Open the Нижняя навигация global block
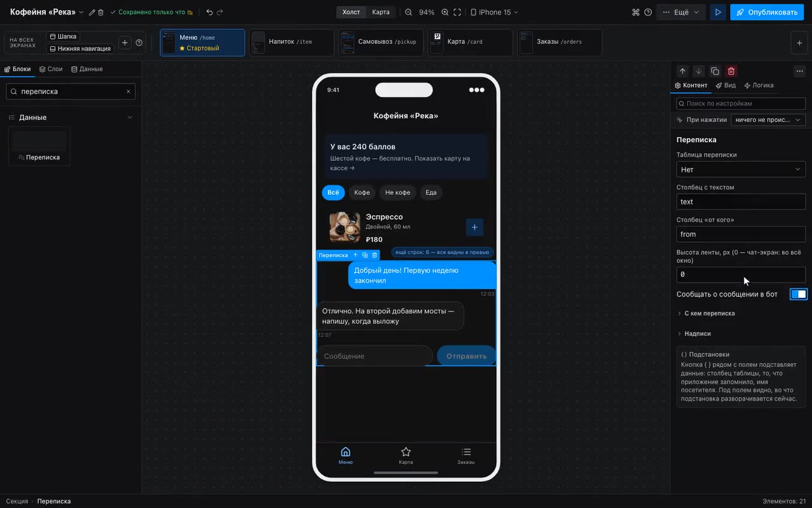This screenshot has height=508, width=812. (x=81, y=48)
